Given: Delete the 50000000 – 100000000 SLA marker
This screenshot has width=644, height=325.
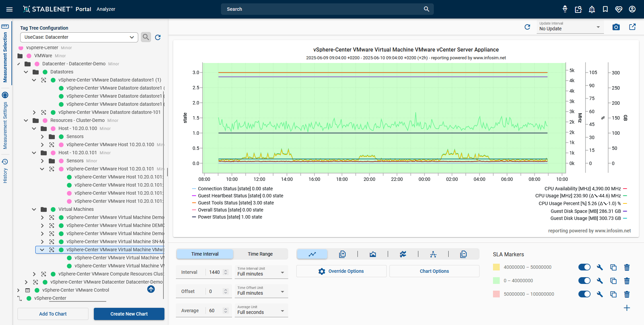Looking at the screenshot, I should 627,294.
